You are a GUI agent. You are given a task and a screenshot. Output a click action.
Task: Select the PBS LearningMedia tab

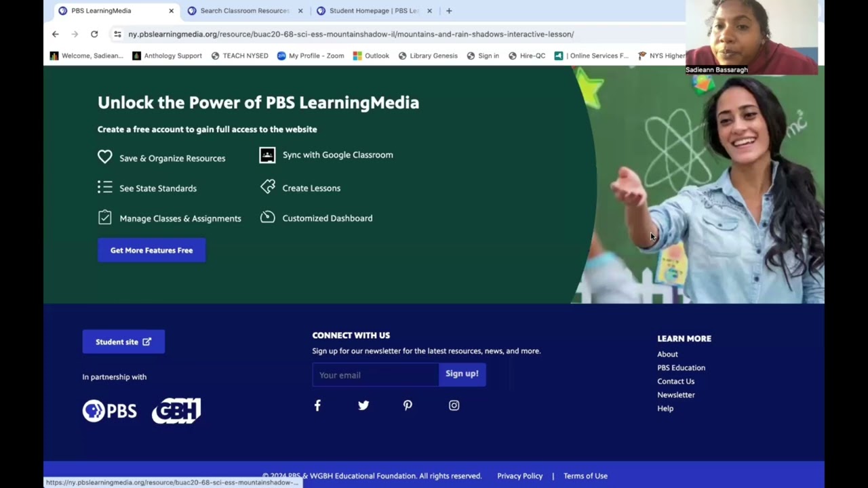point(116,11)
